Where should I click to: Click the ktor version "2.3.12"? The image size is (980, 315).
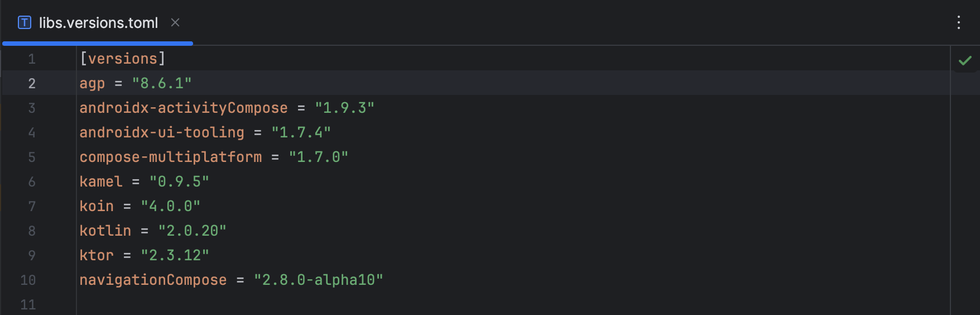pos(175,255)
